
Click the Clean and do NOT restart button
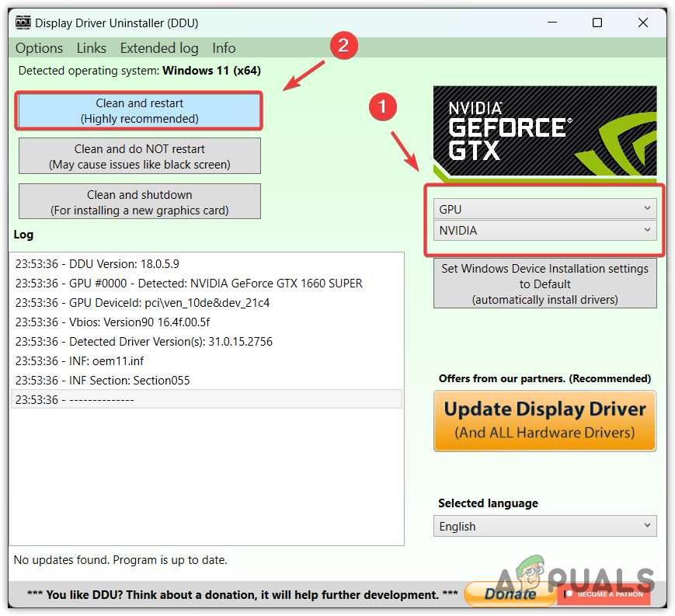139,155
